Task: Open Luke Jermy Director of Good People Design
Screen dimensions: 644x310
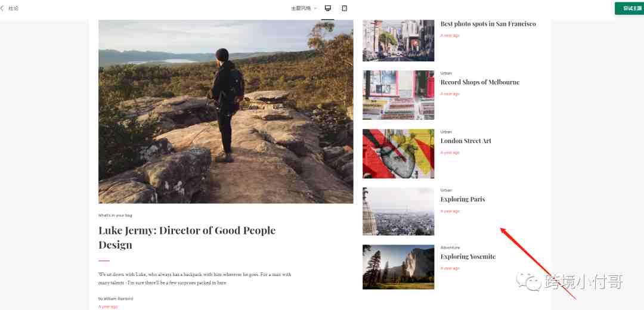Action: tap(187, 237)
